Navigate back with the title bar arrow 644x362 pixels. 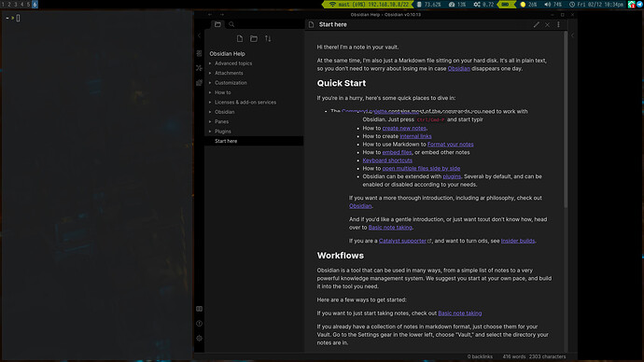(x=210, y=14)
